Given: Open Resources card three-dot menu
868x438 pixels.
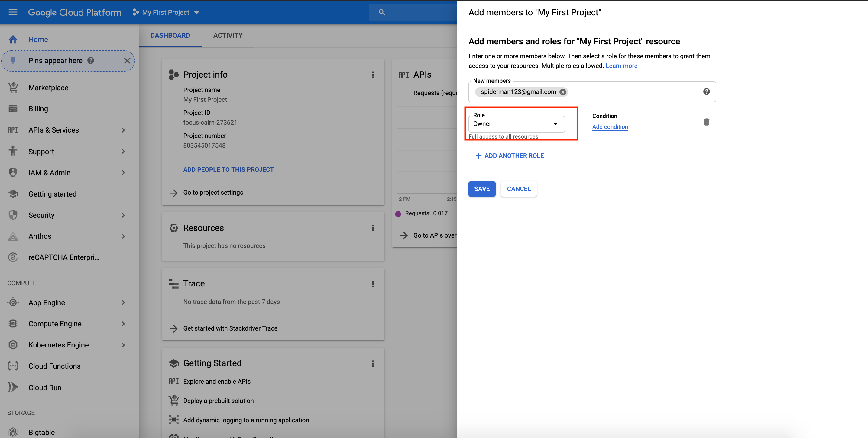Looking at the screenshot, I should pos(373,228).
